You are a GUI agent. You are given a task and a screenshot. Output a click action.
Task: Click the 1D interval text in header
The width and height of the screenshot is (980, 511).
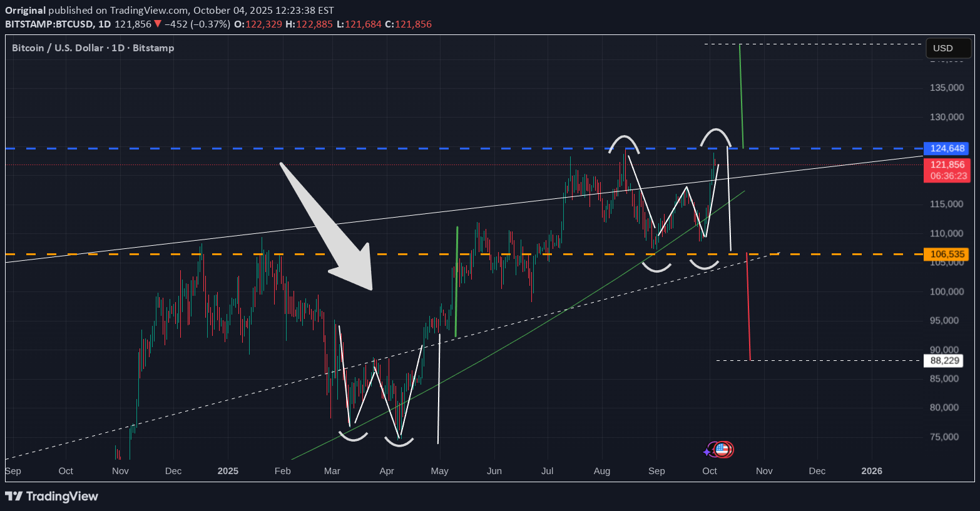click(104, 24)
